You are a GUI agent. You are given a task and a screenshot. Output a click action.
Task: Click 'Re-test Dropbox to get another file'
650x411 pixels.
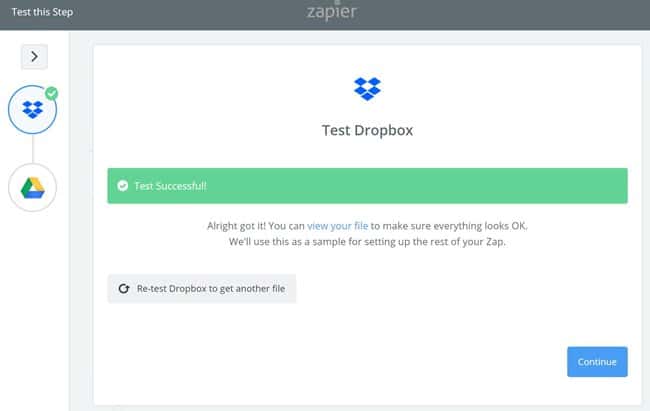pyautogui.click(x=210, y=288)
